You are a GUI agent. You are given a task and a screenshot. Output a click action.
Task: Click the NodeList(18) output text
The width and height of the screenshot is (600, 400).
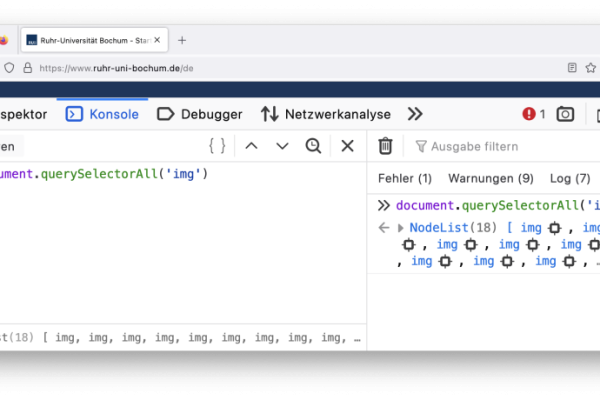pyautogui.click(x=453, y=228)
